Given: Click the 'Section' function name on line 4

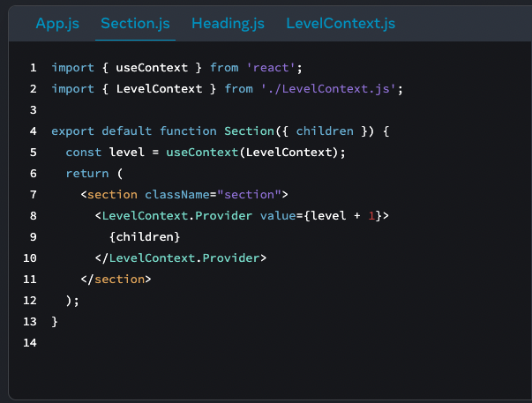Looking at the screenshot, I should (249, 131).
